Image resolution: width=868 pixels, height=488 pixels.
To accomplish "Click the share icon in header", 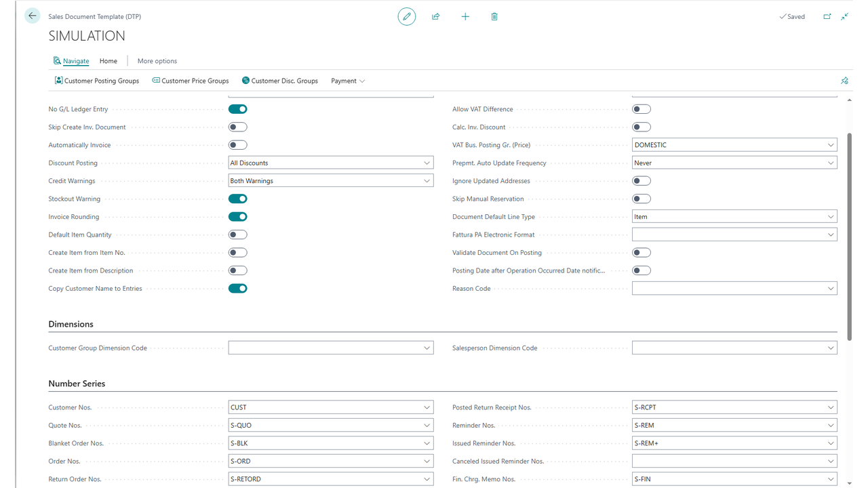I will (x=436, y=16).
